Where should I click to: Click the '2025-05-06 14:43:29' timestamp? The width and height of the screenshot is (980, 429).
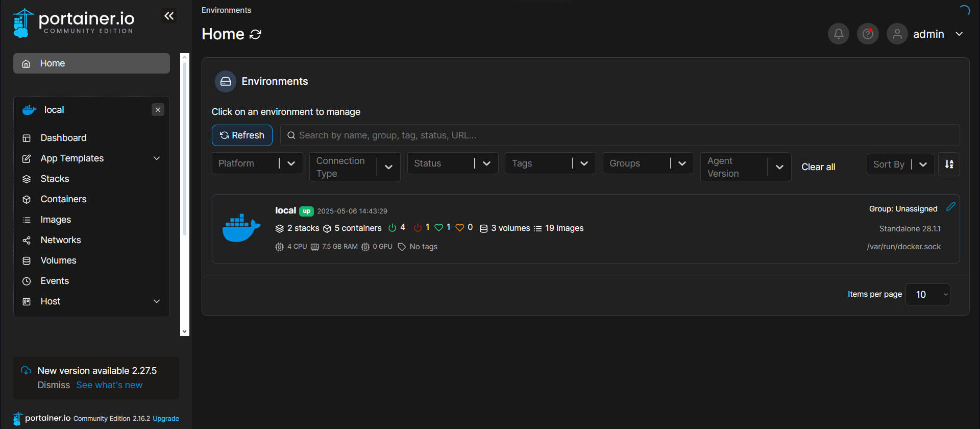352,211
